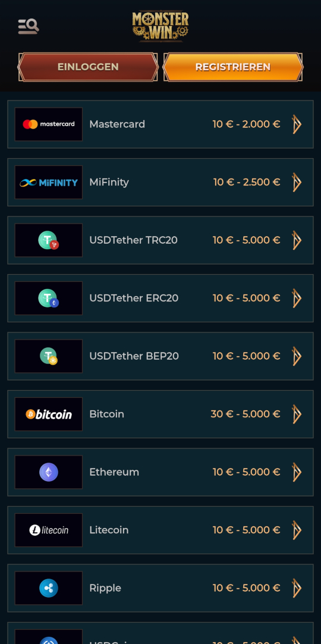Open the search menu icon

[x=29, y=26]
